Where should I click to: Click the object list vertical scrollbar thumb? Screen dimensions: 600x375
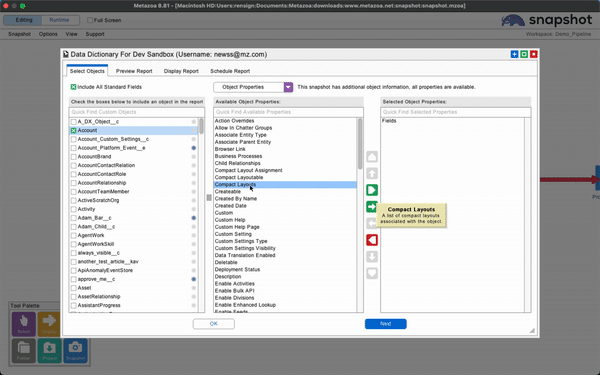point(201,126)
